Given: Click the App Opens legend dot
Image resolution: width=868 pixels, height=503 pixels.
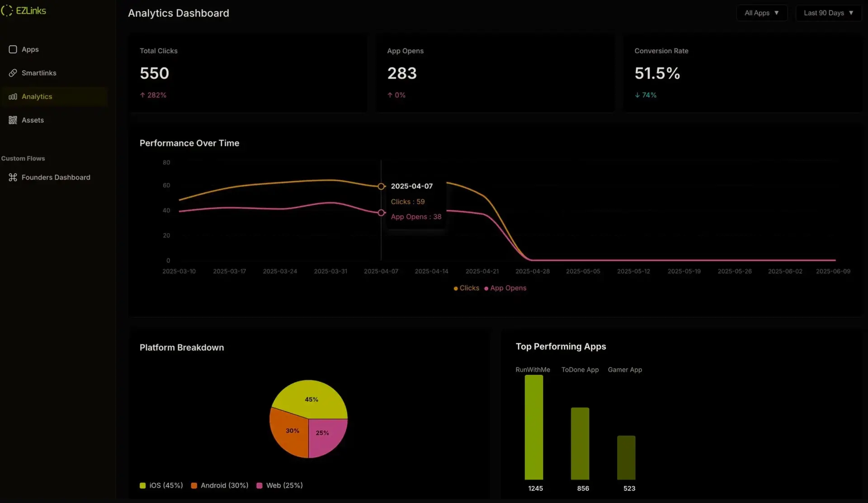Looking at the screenshot, I should pos(486,288).
